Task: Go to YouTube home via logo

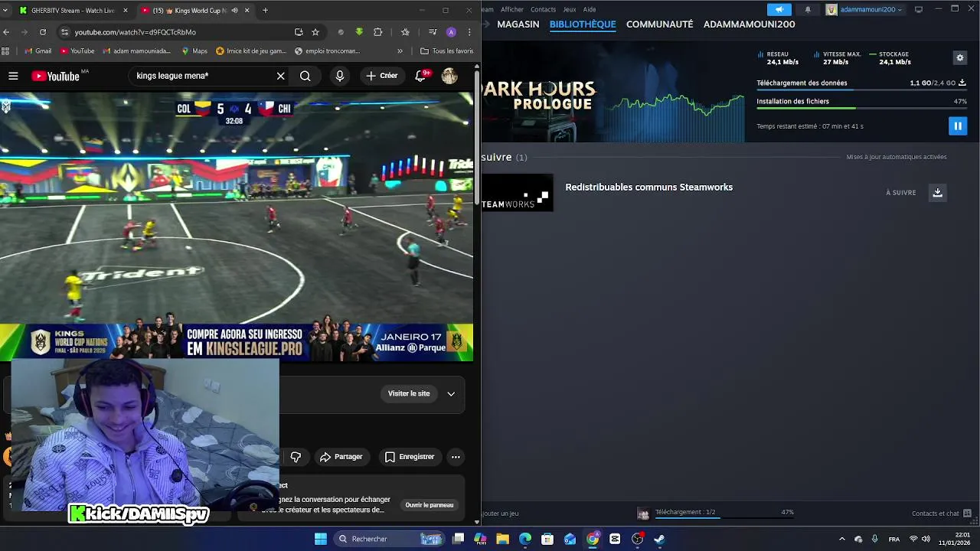Action: click(56, 76)
